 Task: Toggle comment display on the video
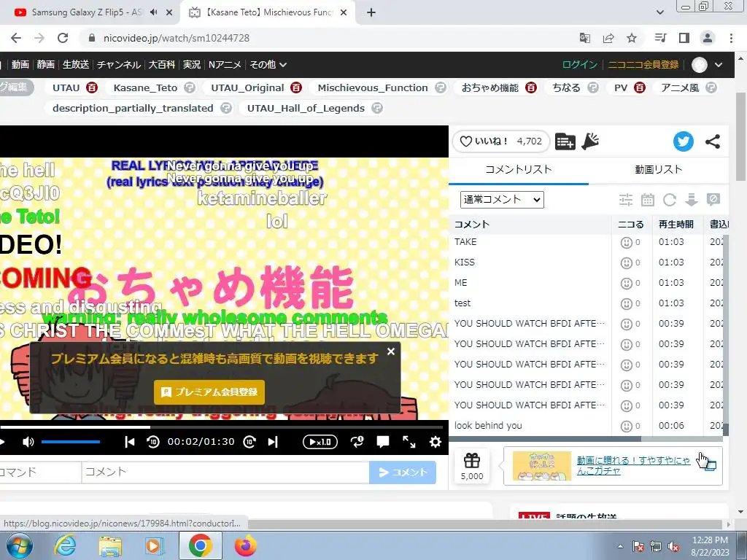382,442
